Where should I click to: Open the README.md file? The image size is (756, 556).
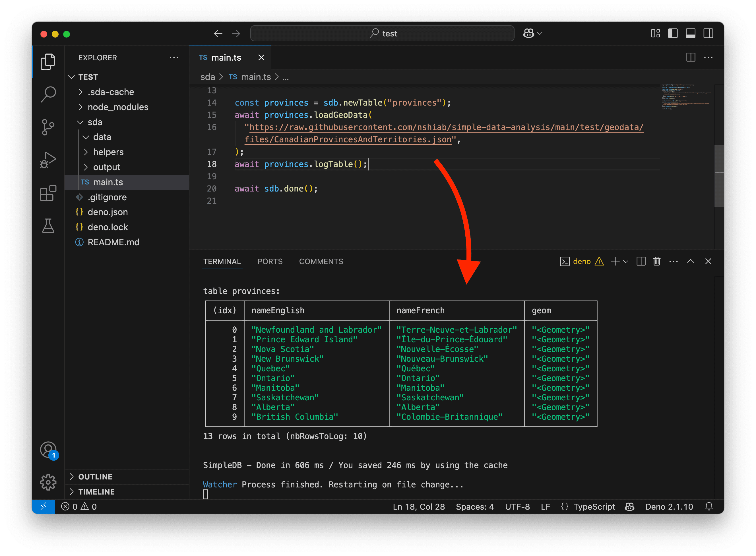[127, 242]
